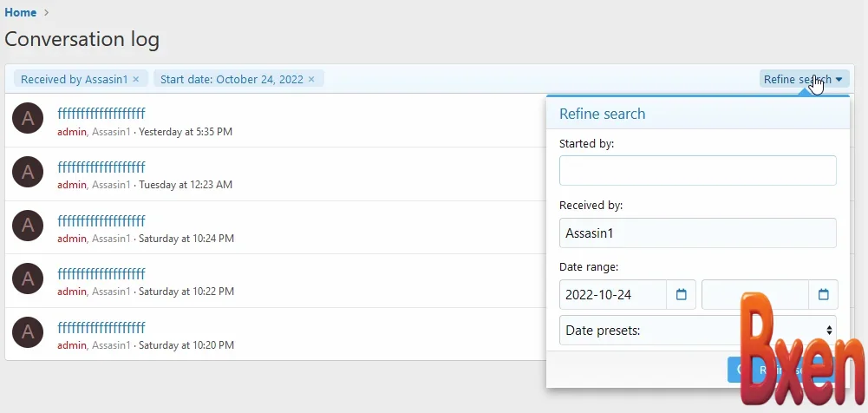Open conversation from Yesterday at 5:35 PM
This screenshot has width=868, height=413.
(101, 114)
